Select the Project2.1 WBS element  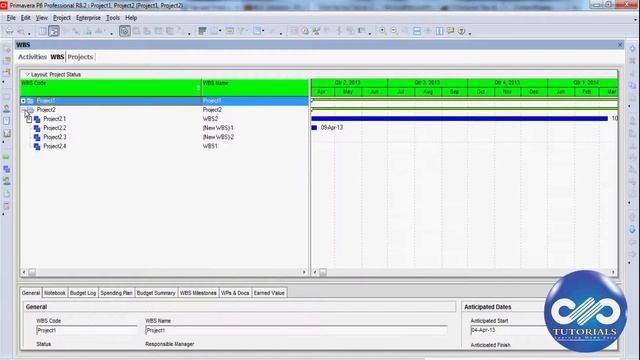pyautogui.click(x=54, y=119)
